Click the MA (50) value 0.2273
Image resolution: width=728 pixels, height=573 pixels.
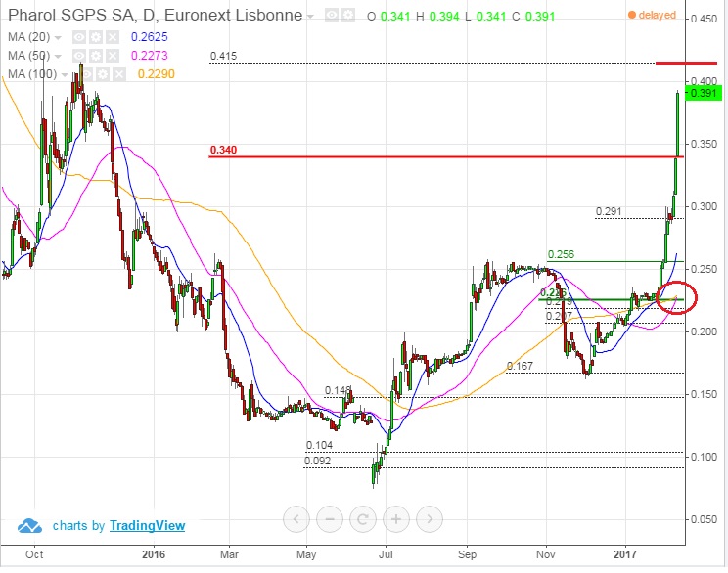point(149,56)
